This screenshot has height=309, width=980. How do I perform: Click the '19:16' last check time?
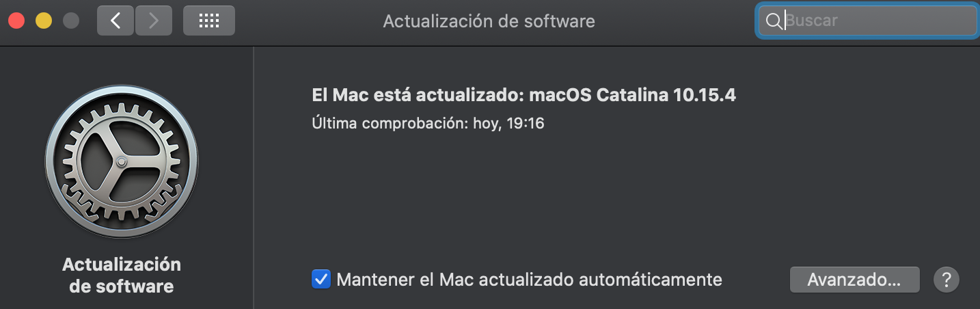[526, 124]
